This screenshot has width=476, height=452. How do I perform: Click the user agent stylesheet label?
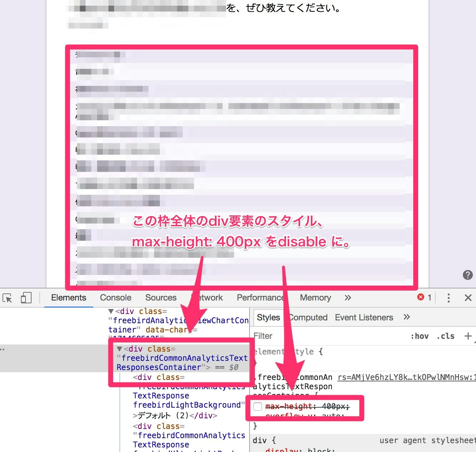427,440
